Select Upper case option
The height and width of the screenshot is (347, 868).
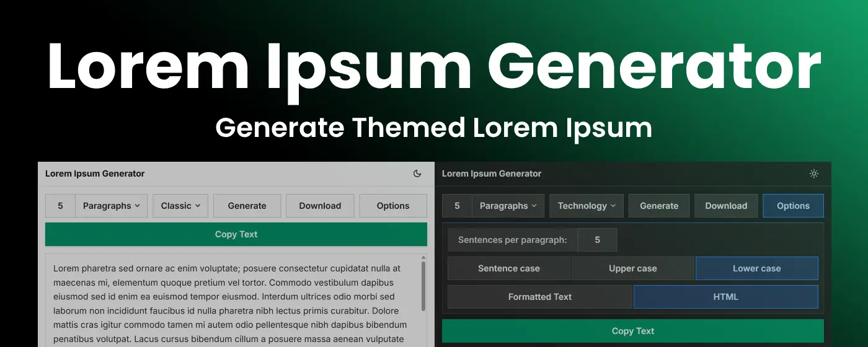633,268
